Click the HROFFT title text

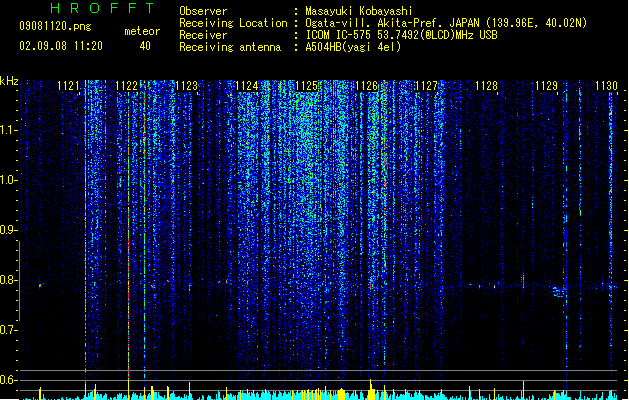point(102,8)
